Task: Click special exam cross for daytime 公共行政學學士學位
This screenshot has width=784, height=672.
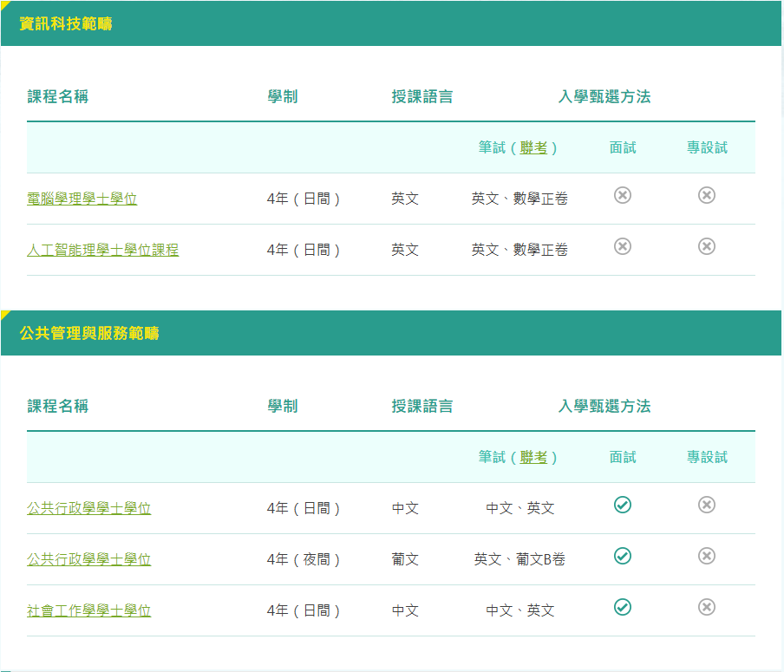Action: pyautogui.click(x=707, y=505)
